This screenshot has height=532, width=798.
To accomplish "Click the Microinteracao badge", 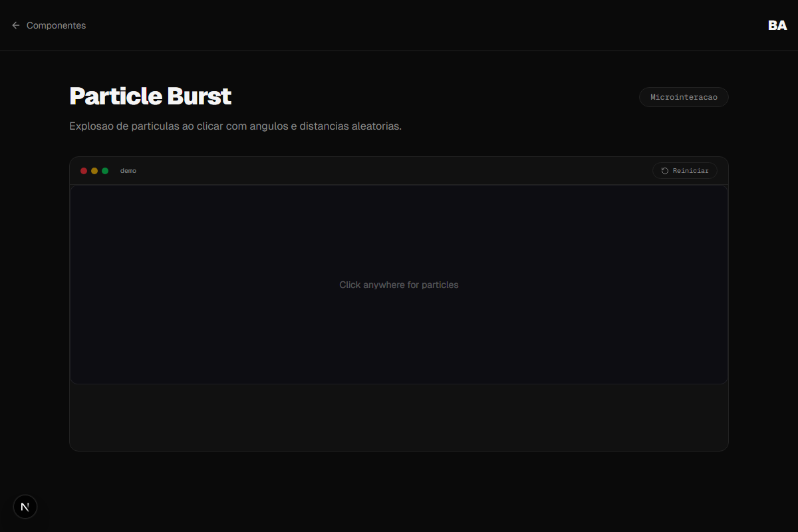I will (x=684, y=96).
